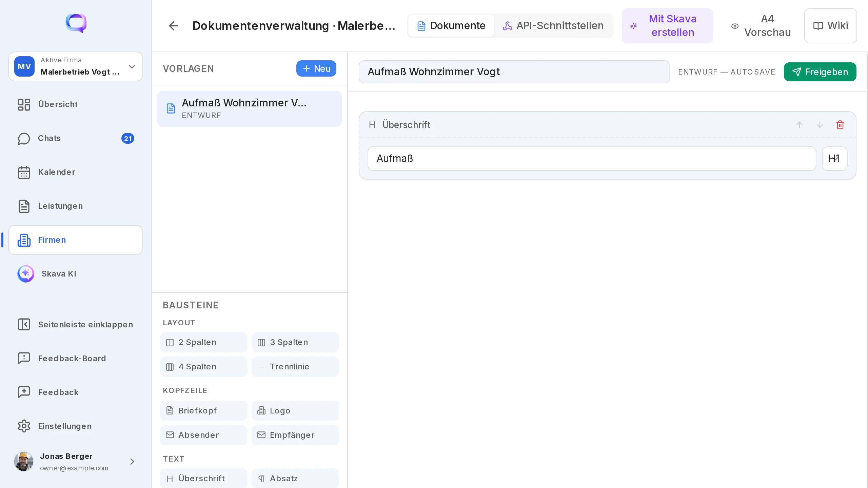Switch to the Dokumente tab
The height and width of the screenshot is (488, 868).
[x=451, y=26]
